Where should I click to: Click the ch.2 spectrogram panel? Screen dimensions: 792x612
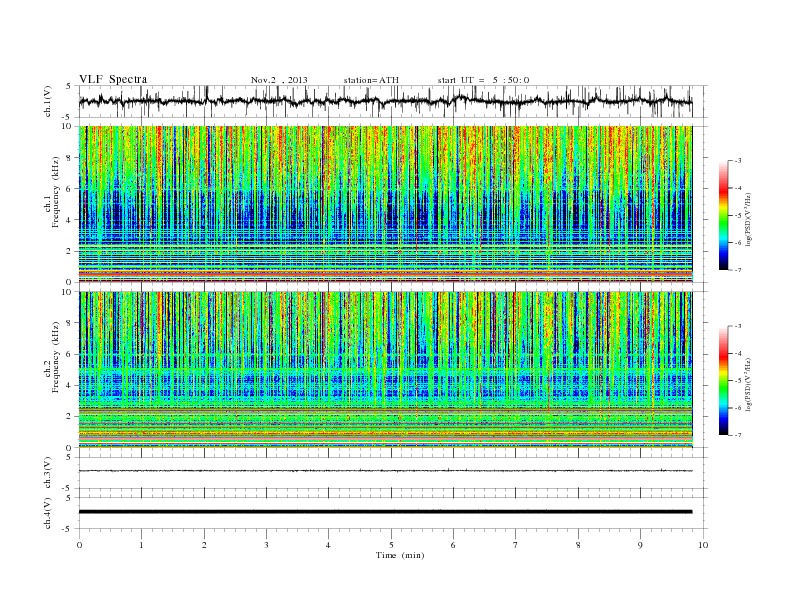point(386,370)
